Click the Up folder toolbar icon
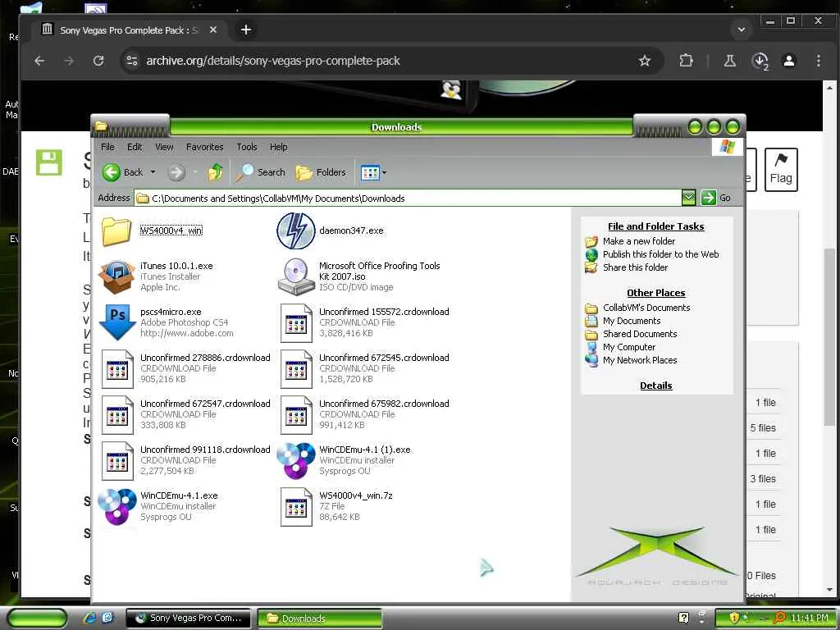This screenshot has height=630, width=840. [x=216, y=172]
